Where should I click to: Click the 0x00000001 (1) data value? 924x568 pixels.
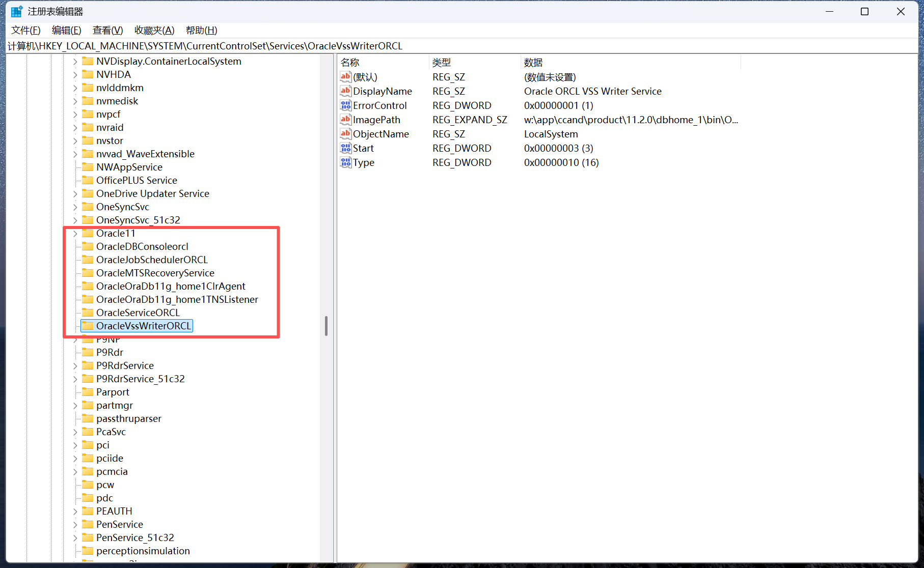[x=558, y=105]
